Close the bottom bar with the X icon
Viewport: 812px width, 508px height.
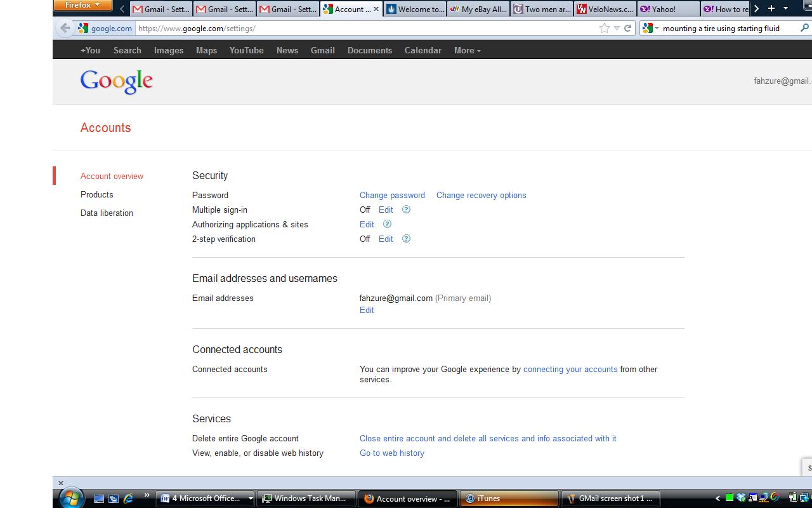(x=61, y=483)
